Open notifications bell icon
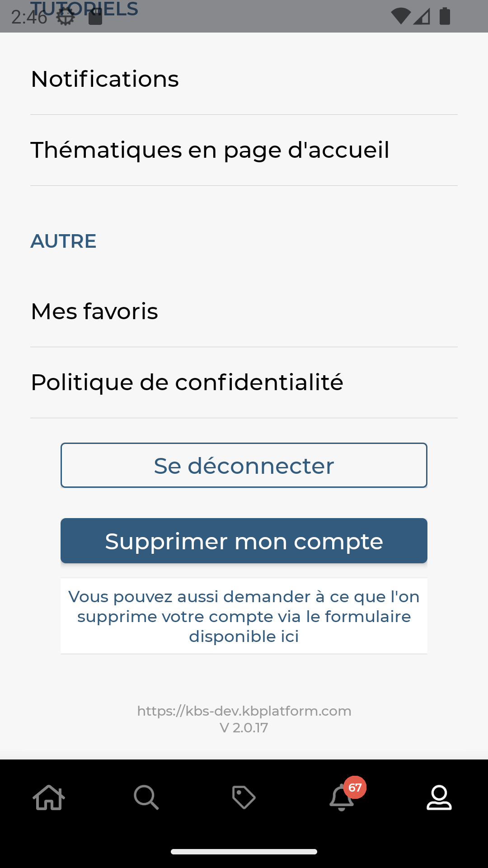 point(341,798)
